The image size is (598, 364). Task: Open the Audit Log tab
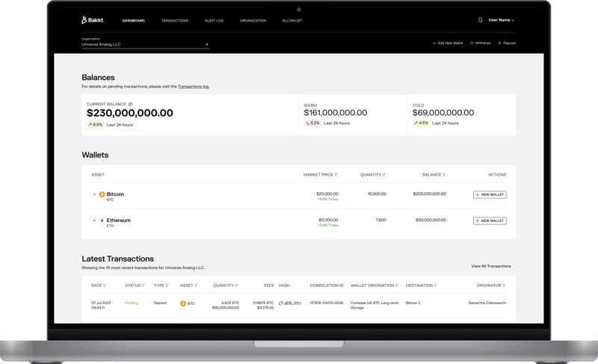[214, 21]
